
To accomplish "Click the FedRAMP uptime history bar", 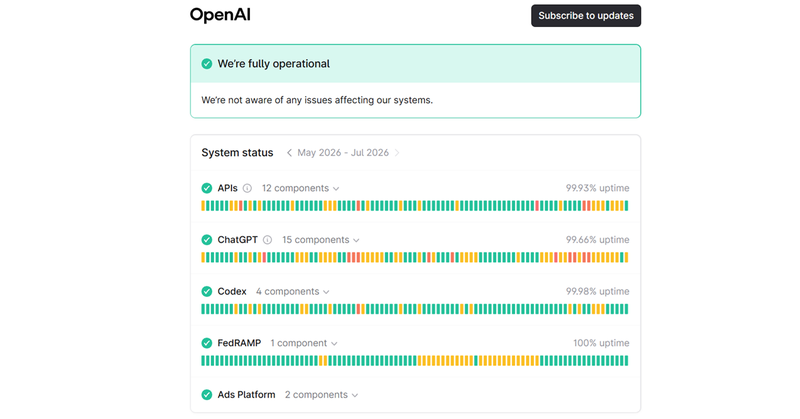I will point(415,361).
